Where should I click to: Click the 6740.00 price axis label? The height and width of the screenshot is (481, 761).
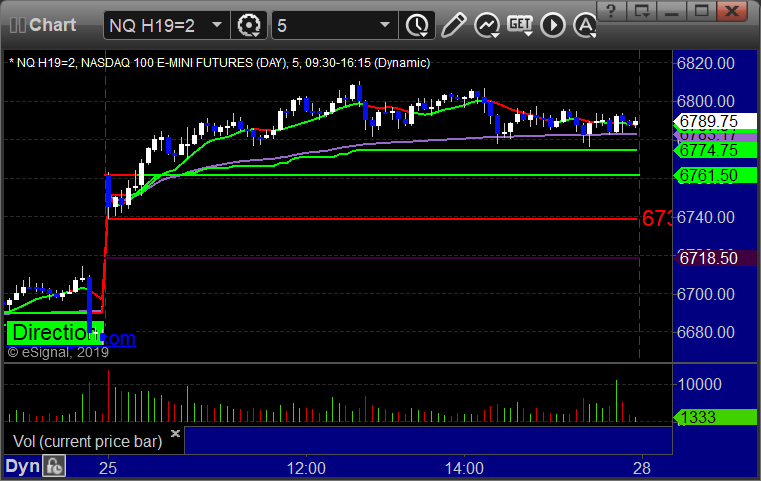706,217
